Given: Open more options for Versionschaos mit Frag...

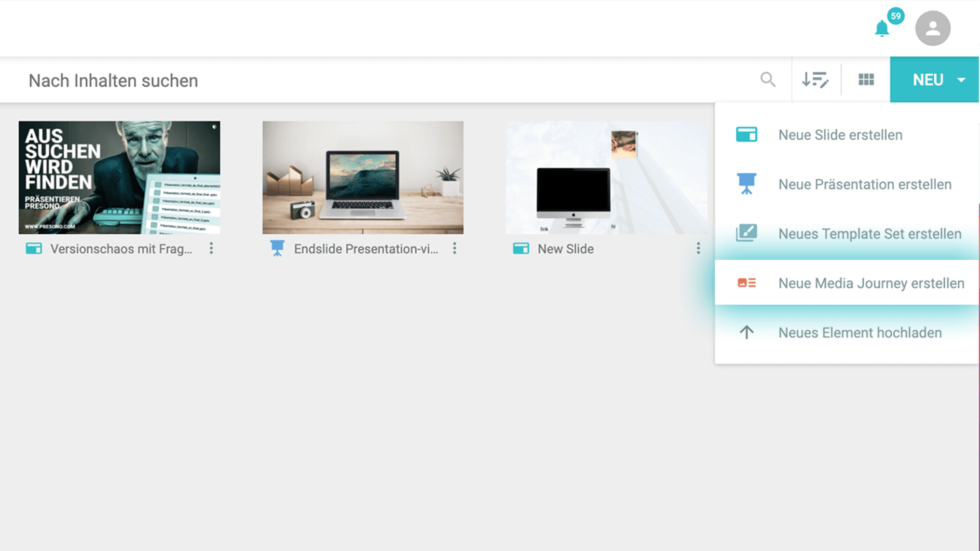Looking at the screenshot, I should point(211,248).
